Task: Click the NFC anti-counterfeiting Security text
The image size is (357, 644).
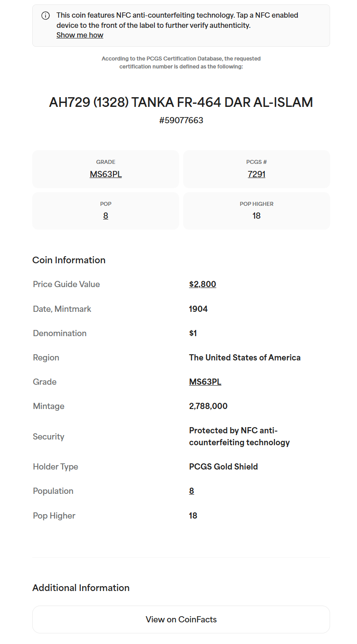Action: tap(239, 436)
